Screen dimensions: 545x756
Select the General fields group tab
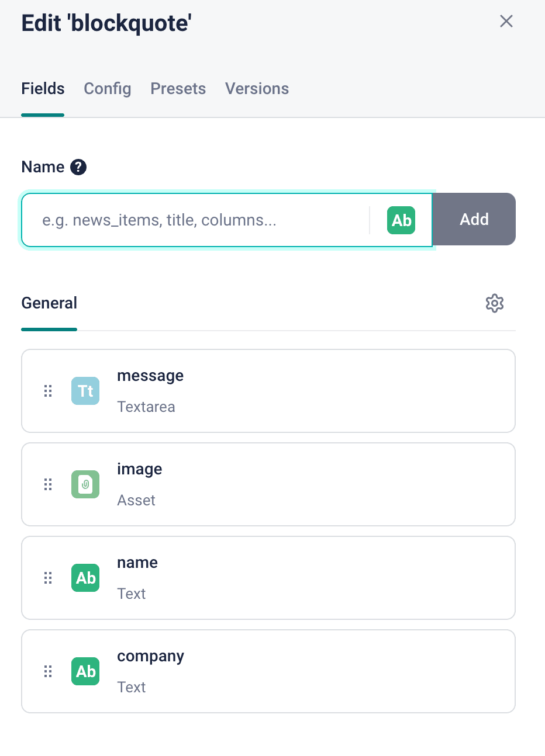49,303
